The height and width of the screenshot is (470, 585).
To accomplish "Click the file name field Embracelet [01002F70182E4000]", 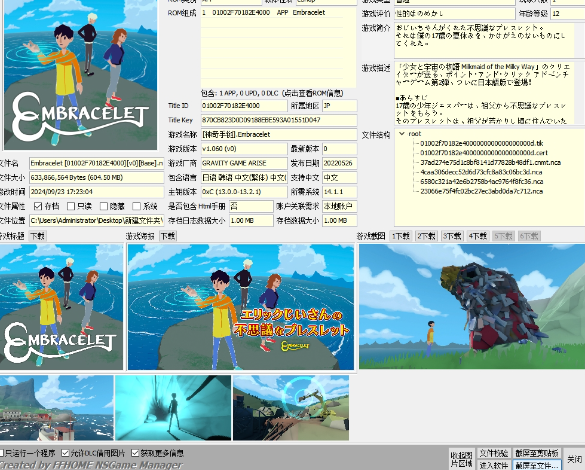I will 97,163.
